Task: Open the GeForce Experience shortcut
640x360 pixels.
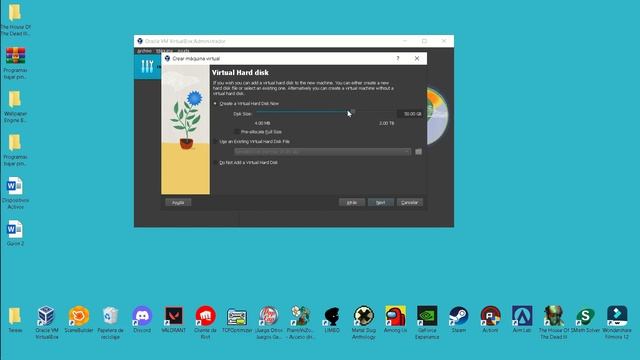Action: coord(427,322)
